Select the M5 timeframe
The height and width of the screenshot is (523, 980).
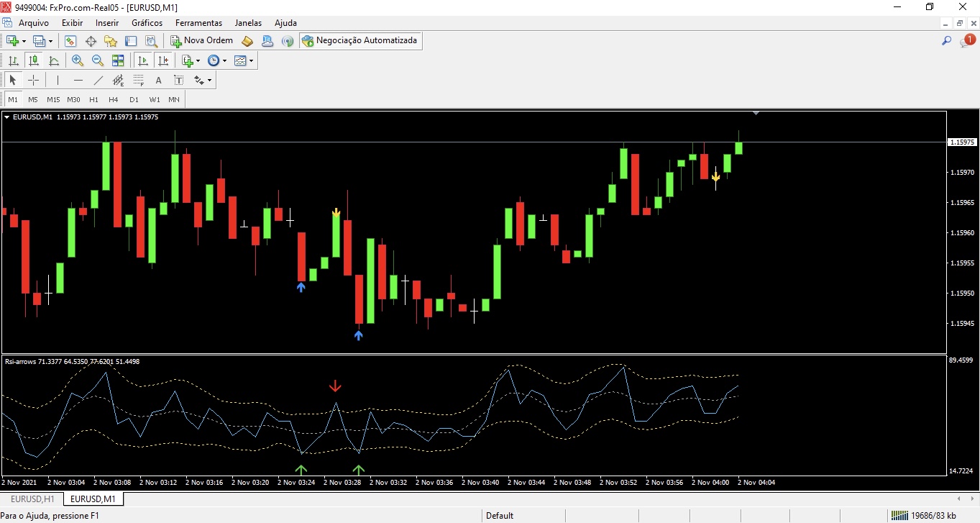point(33,99)
